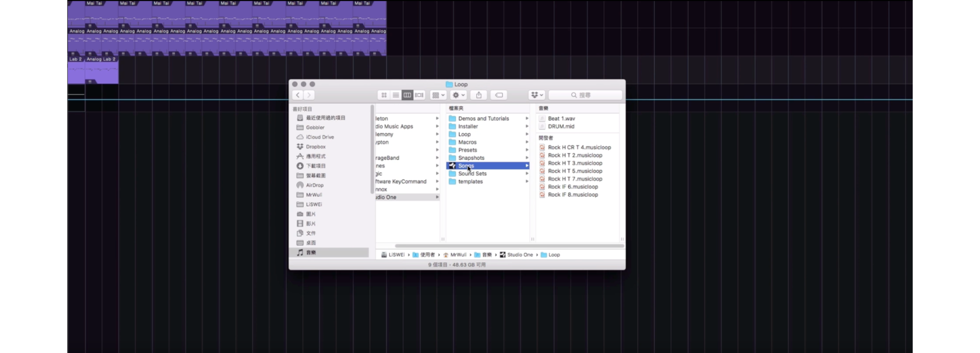Expand the arrow beside Sound Sets
This screenshot has height=353, width=980.
tap(527, 174)
